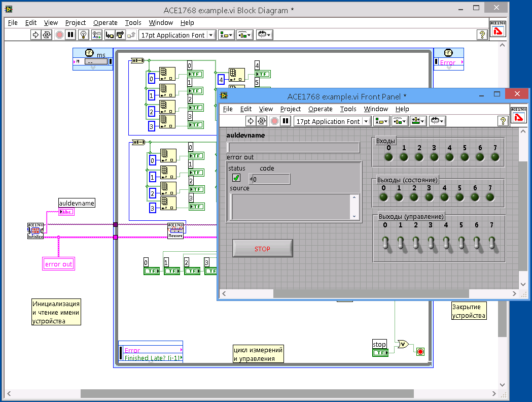The width and height of the screenshot is (532, 402).
Task: Click Block Diagram horizontal scrollbar left arrow
Action: coord(9,393)
